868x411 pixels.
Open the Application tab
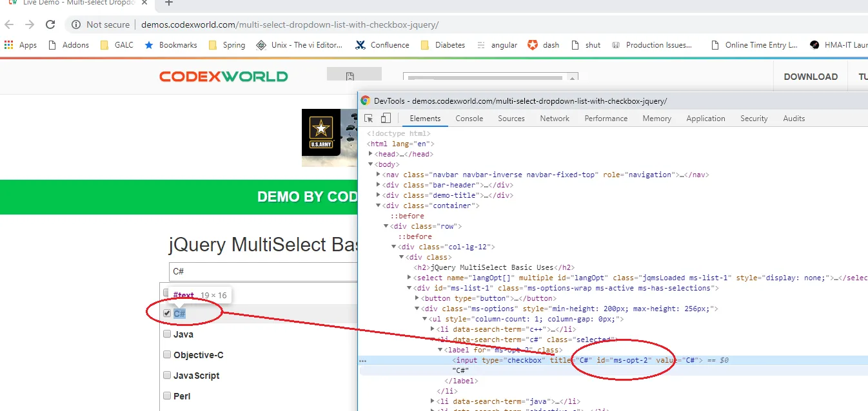tap(705, 119)
